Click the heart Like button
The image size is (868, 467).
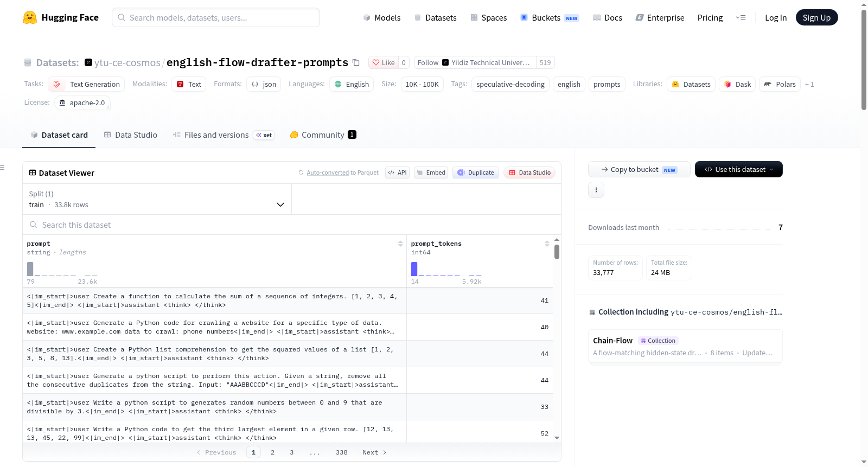[383, 62]
